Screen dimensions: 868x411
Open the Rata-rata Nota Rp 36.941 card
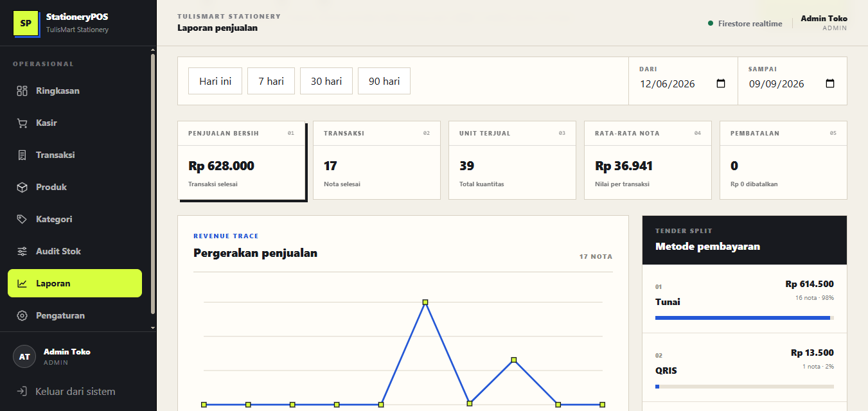(x=648, y=160)
